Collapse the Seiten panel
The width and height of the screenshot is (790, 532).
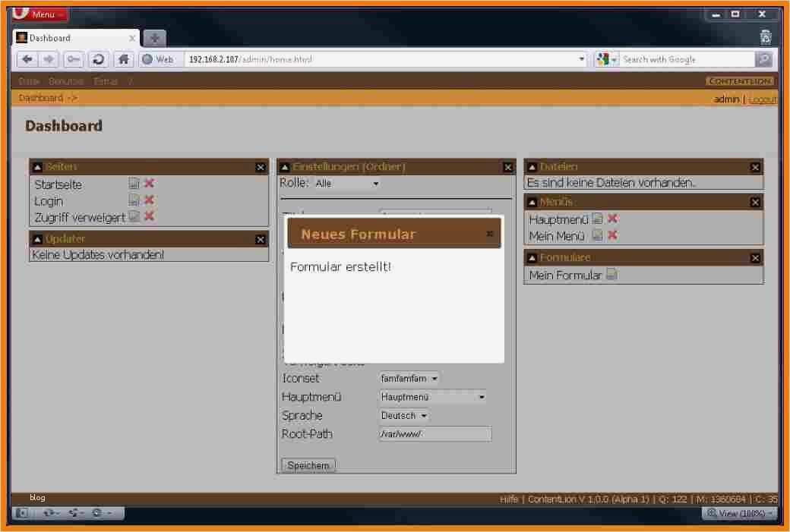[x=37, y=167]
